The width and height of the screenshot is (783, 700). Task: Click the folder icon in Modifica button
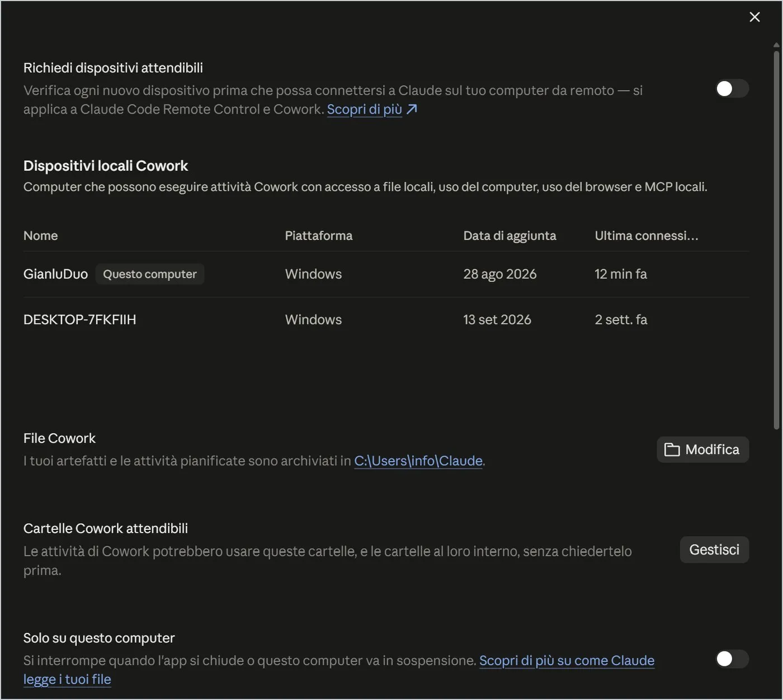click(x=672, y=450)
